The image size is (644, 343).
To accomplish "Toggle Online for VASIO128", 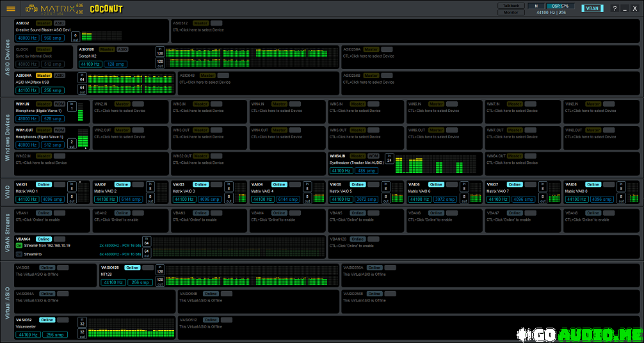I will [x=133, y=267].
